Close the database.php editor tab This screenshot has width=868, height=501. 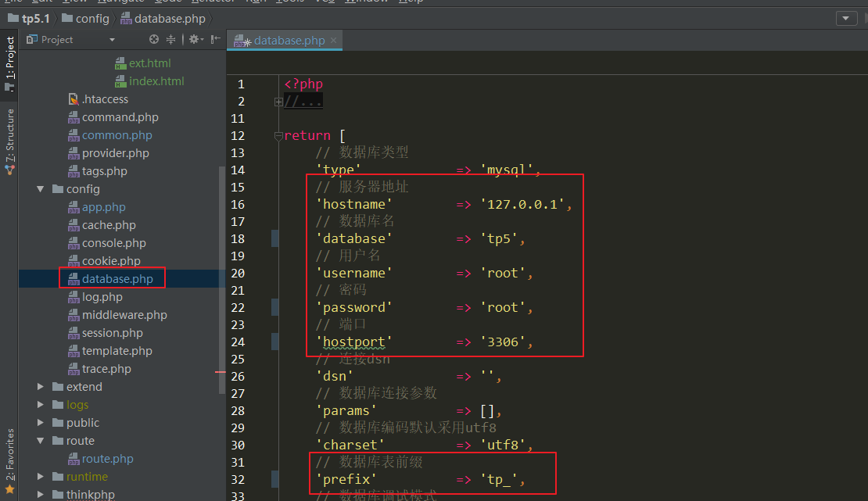tap(333, 41)
